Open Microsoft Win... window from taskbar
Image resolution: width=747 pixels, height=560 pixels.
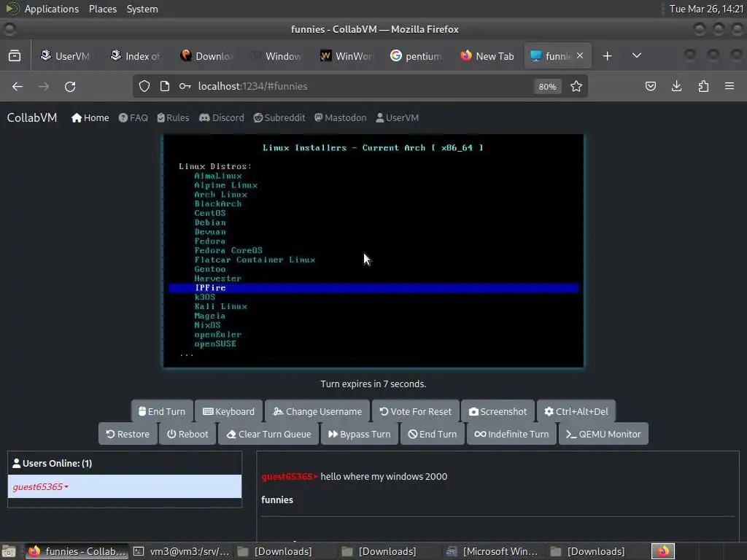tap(493, 551)
